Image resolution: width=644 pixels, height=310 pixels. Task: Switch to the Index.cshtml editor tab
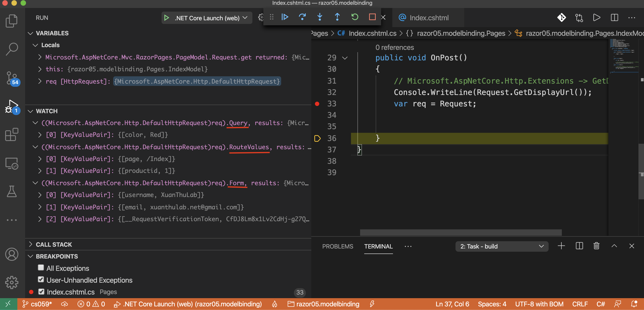click(x=429, y=18)
